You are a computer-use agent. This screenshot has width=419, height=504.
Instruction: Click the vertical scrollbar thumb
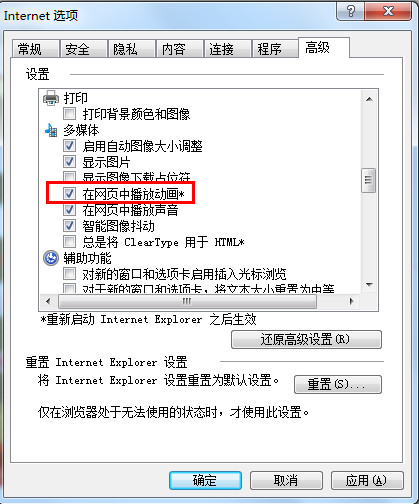pyautogui.click(x=369, y=180)
